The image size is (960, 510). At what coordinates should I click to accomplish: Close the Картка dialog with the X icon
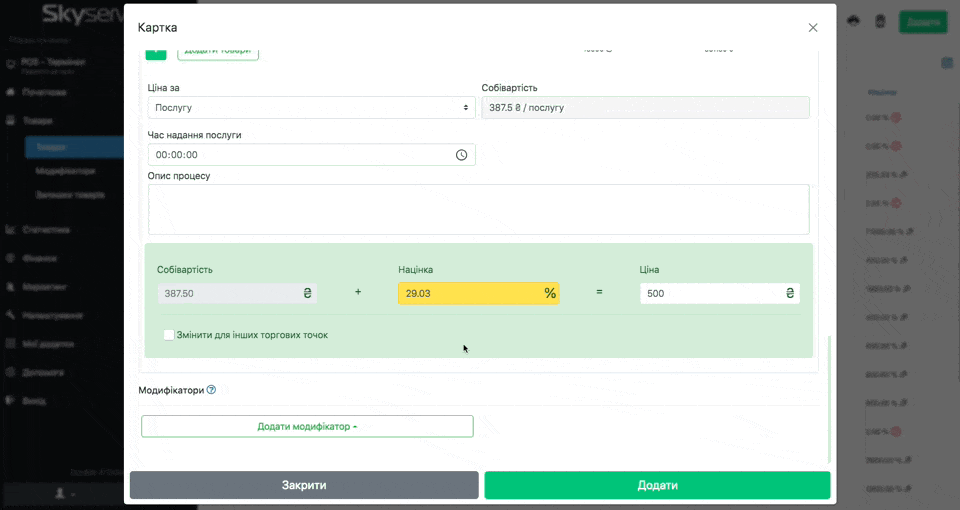[813, 28]
